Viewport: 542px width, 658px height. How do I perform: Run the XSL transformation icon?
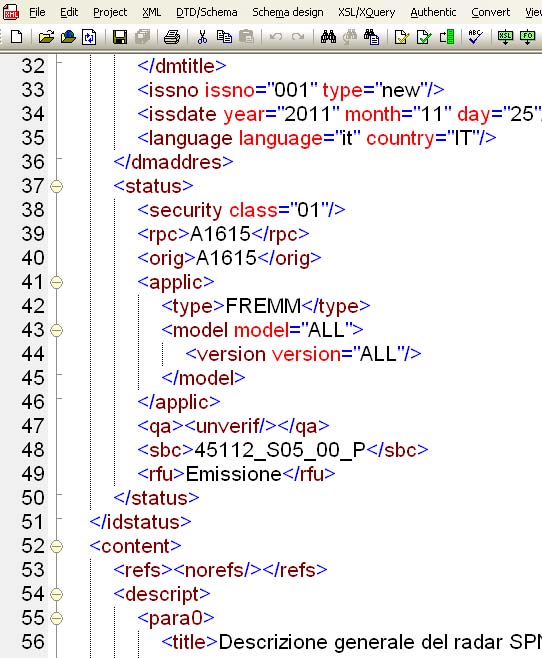505,37
